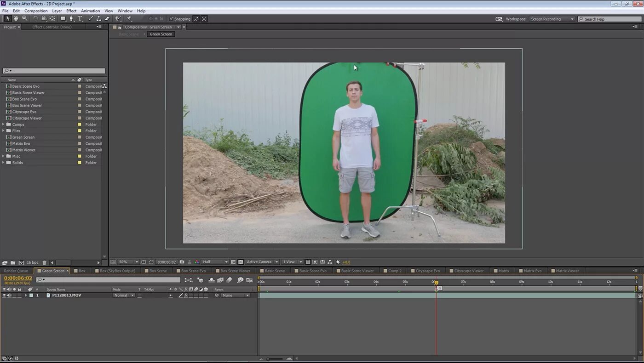Open the Parent None dropdown
644x363 pixels.
(236, 295)
